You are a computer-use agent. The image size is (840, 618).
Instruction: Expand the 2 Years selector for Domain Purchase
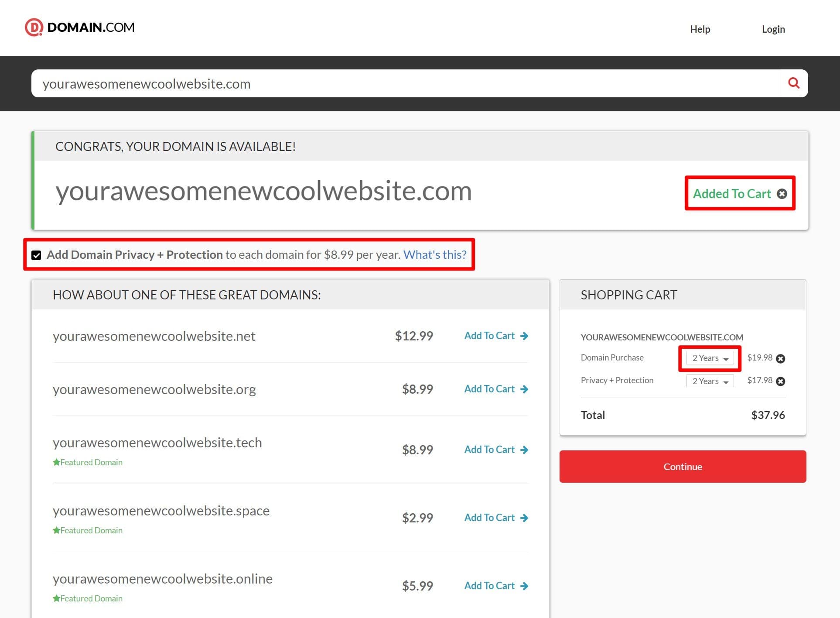(x=709, y=358)
